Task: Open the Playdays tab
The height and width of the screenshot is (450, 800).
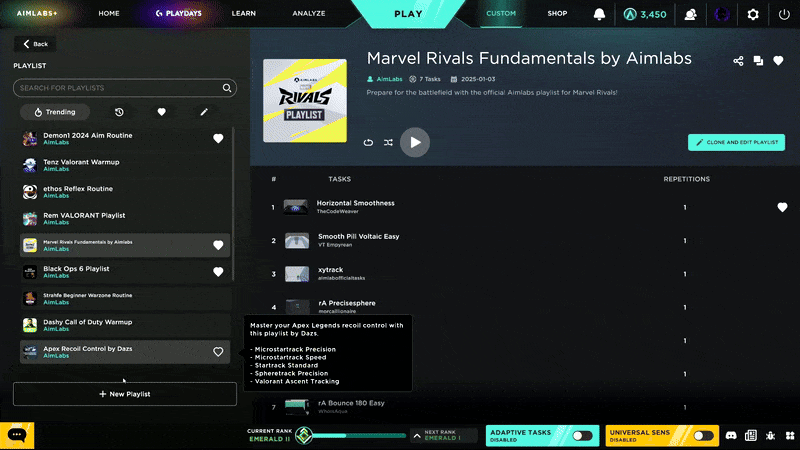Action: (179, 13)
